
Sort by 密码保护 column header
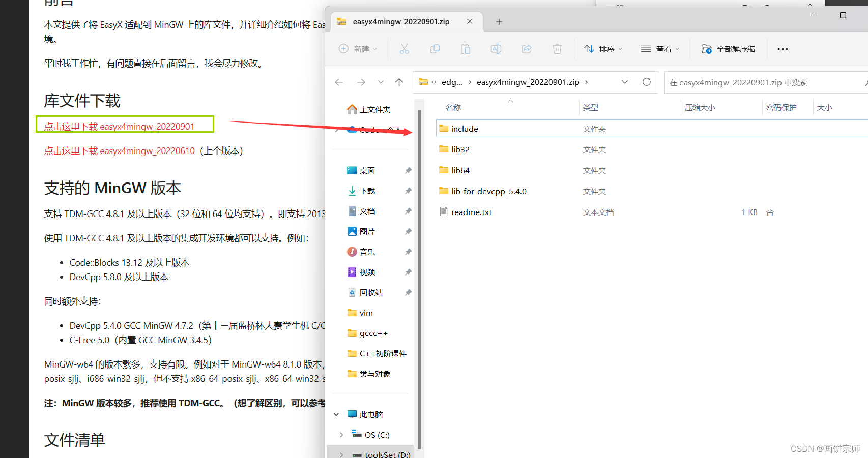click(x=782, y=108)
